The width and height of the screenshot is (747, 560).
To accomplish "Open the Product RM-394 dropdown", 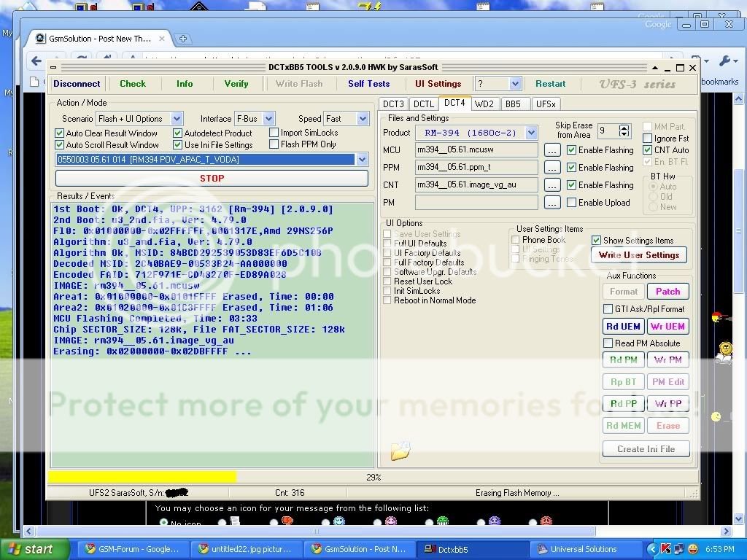I will tap(531, 133).
